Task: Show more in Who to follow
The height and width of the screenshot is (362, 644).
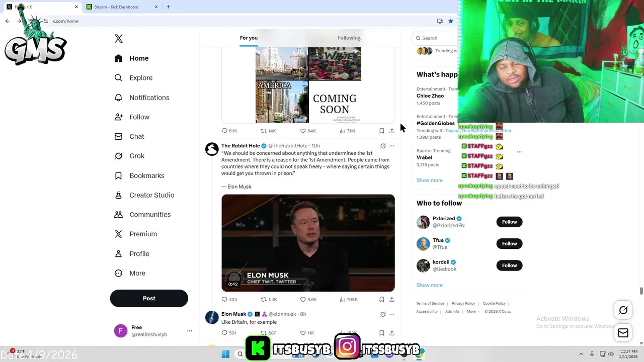Action: (x=430, y=285)
